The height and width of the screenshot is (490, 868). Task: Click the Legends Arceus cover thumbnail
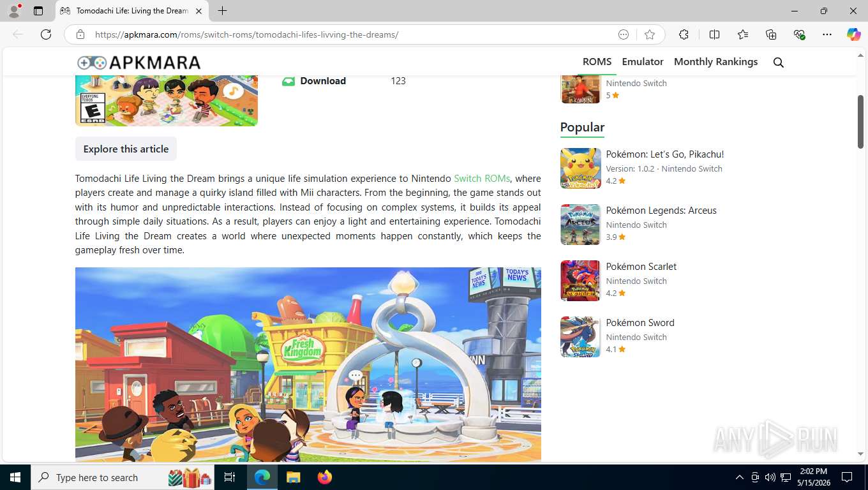pos(581,225)
